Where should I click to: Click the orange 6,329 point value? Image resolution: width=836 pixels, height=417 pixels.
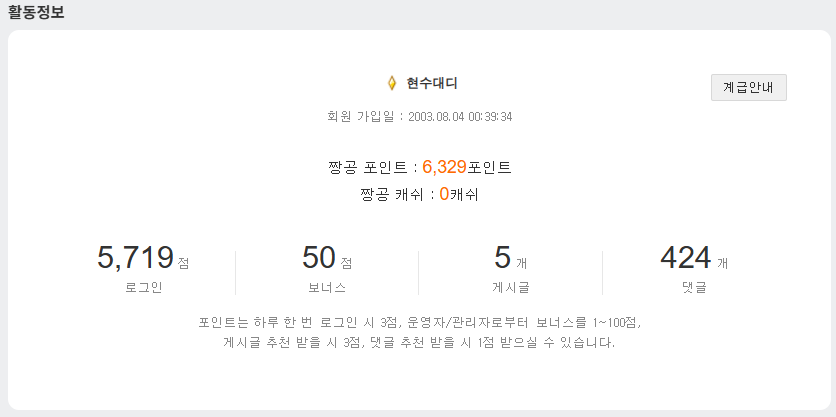pyautogui.click(x=445, y=167)
